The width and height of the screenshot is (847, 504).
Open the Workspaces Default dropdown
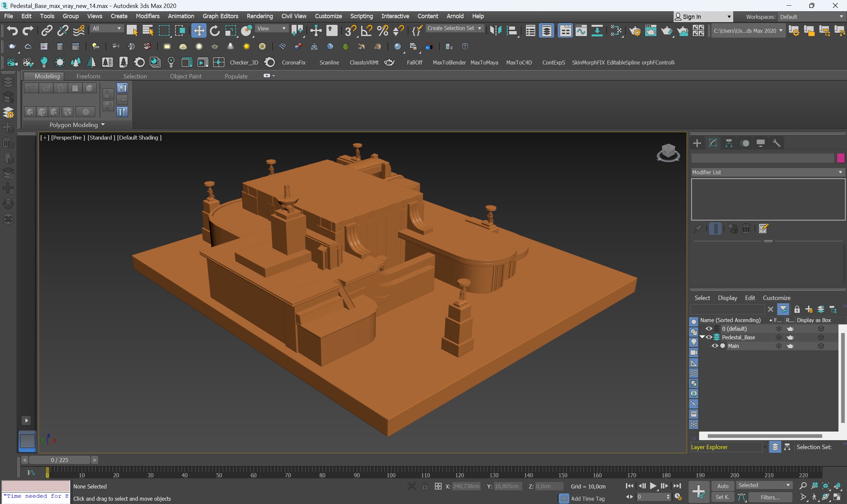tap(811, 17)
